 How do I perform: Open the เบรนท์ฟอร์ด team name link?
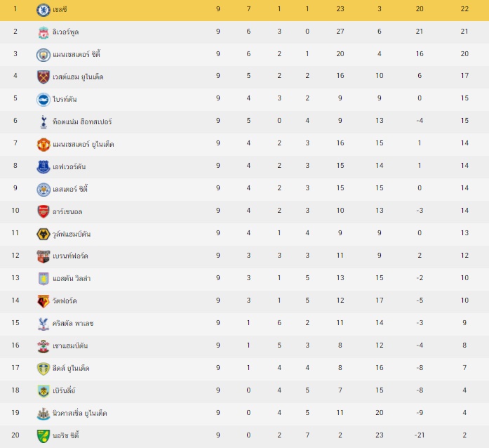tap(70, 256)
